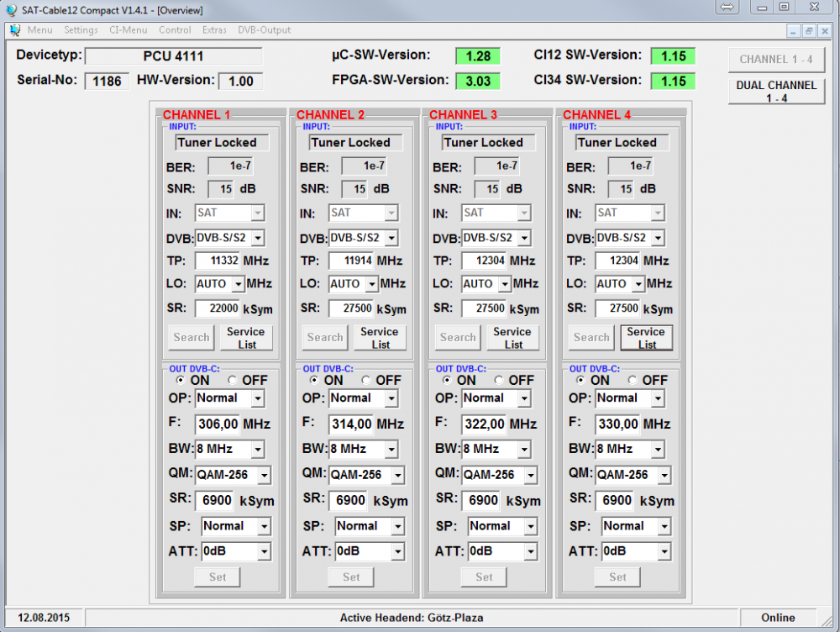Image resolution: width=840 pixels, height=632 pixels.
Task: Open the Settings menu
Action: (81, 30)
